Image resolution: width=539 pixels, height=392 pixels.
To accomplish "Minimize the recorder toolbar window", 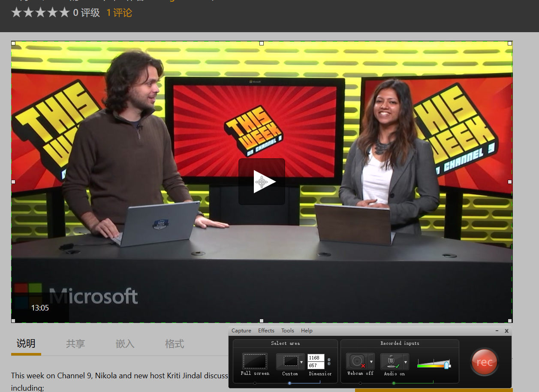I will tap(497, 331).
